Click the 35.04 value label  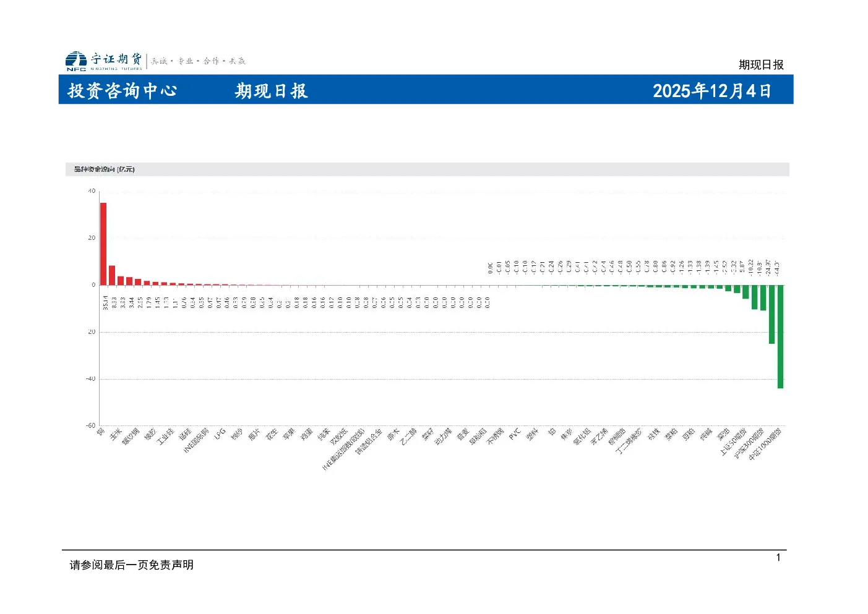[105, 302]
